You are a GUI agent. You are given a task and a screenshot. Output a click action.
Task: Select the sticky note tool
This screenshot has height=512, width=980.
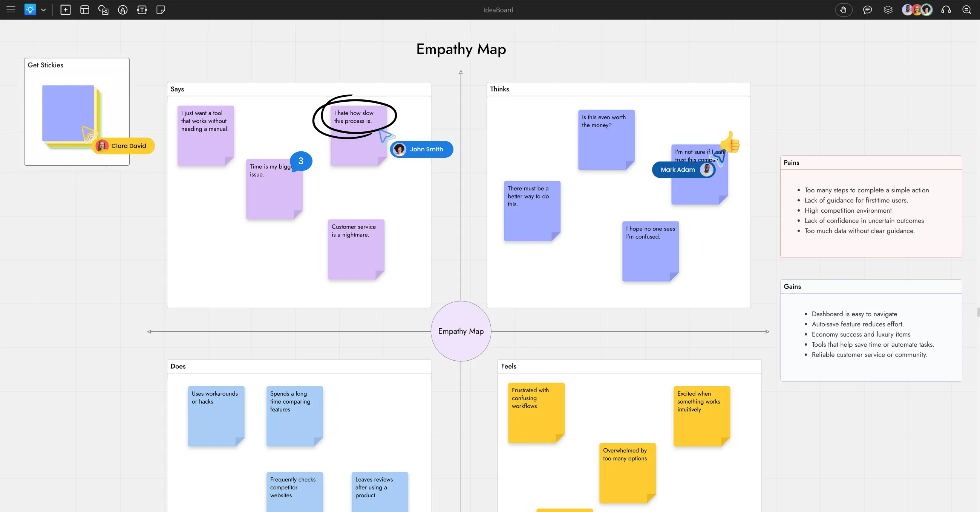coord(161,10)
